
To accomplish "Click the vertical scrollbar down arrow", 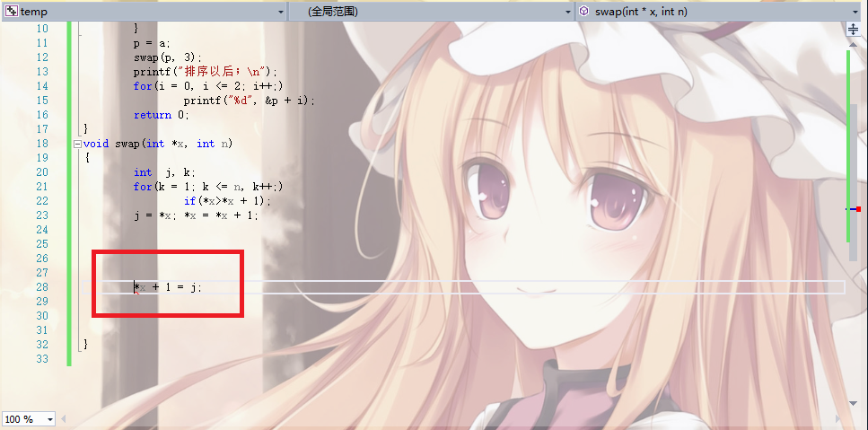I will [x=854, y=403].
